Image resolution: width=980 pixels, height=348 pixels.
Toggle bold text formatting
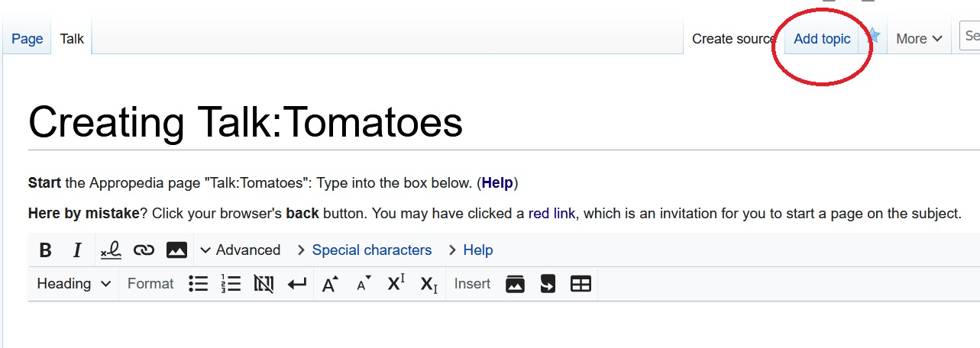pyautogui.click(x=45, y=250)
